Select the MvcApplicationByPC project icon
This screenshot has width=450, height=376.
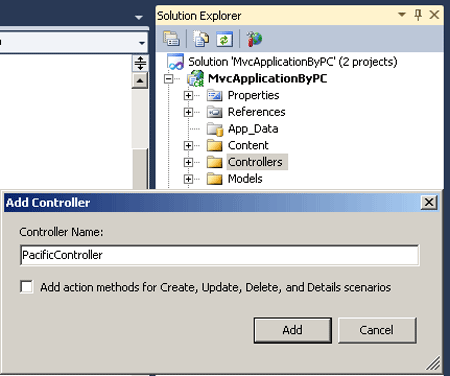[195, 79]
